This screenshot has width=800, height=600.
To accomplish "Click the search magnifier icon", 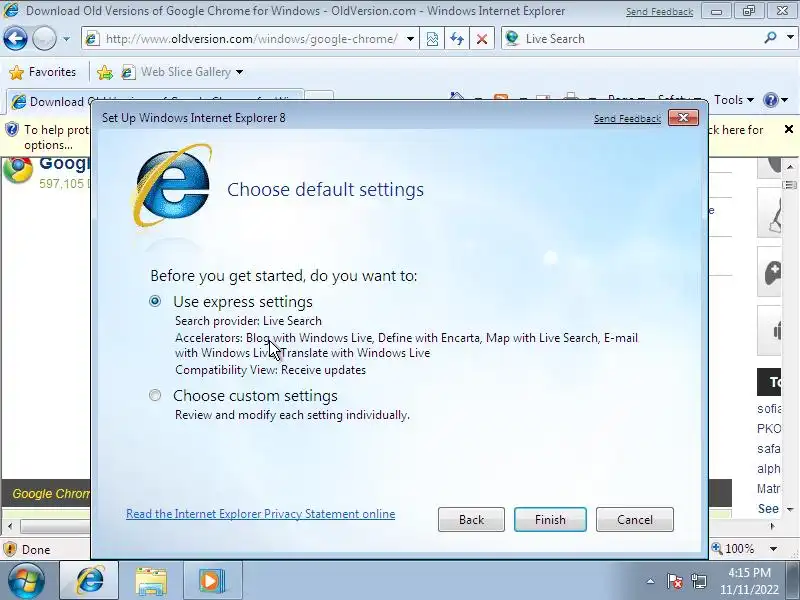I will coord(771,37).
